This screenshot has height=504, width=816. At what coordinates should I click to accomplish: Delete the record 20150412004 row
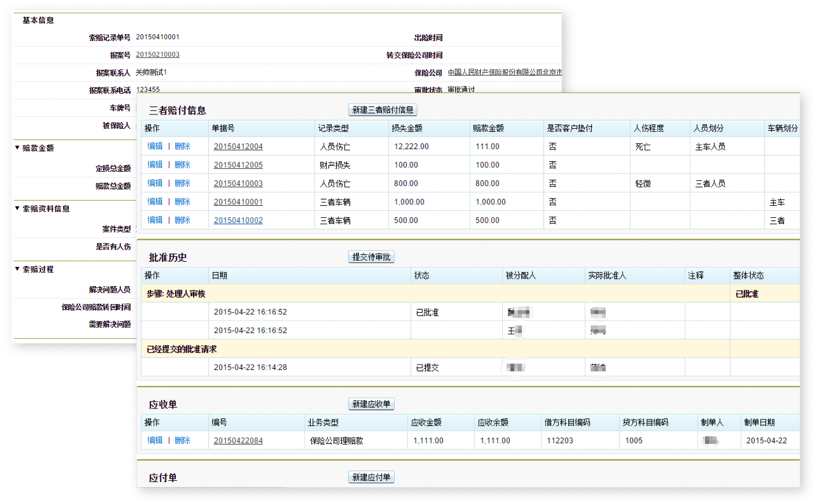pos(183,146)
